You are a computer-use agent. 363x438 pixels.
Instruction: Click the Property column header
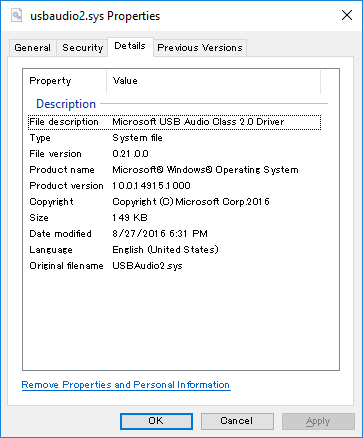65,81
